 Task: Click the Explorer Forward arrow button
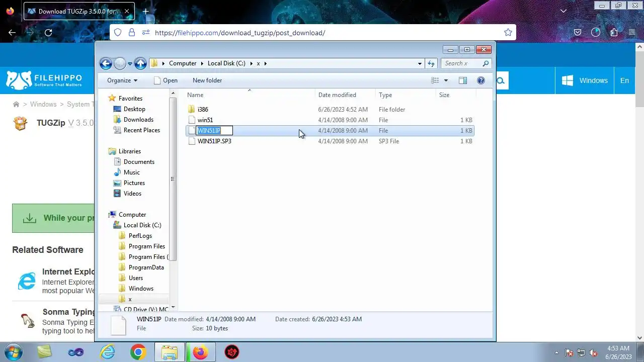pos(120,63)
